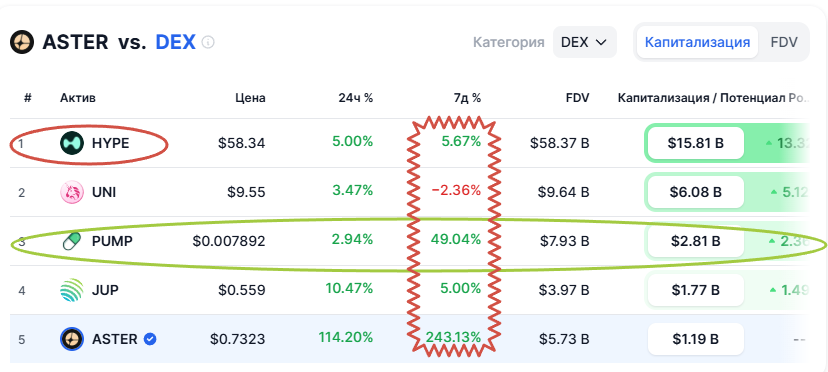Open the HYPE asset name
The width and height of the screenshot is (828, 372).
click(110, 143)
